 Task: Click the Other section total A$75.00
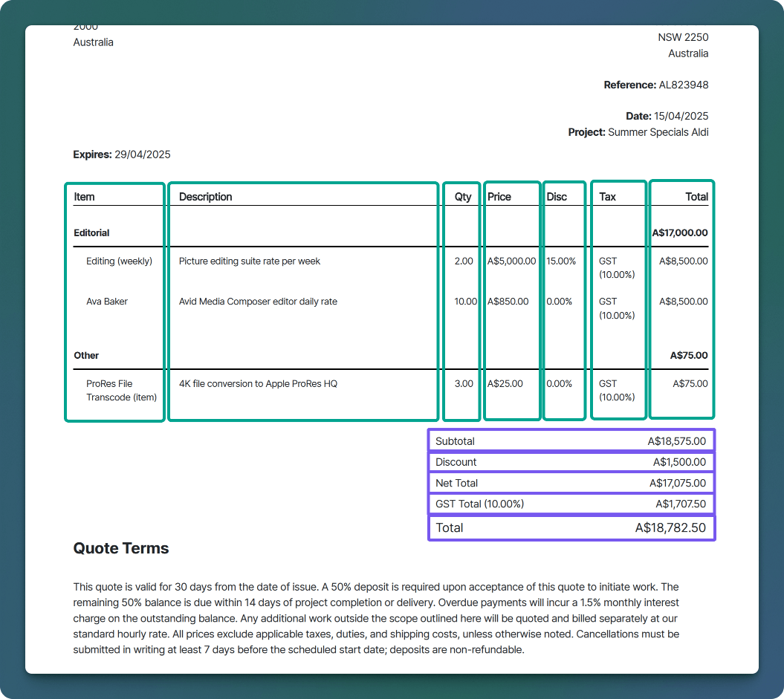pyautogui.click(x=689, y=356)
